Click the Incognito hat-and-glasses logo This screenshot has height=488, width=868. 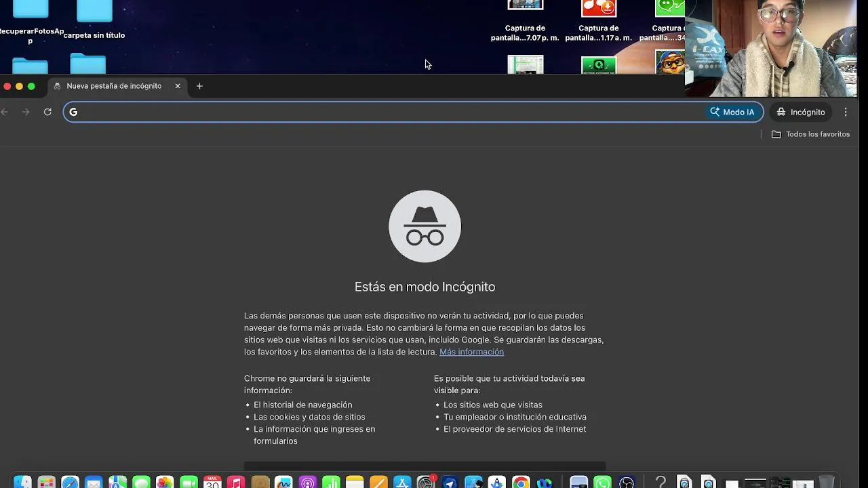425,226
